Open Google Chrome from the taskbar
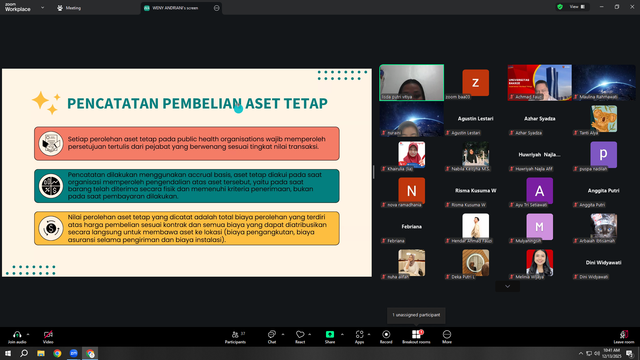640x360 pixels. tap(57, 353)
